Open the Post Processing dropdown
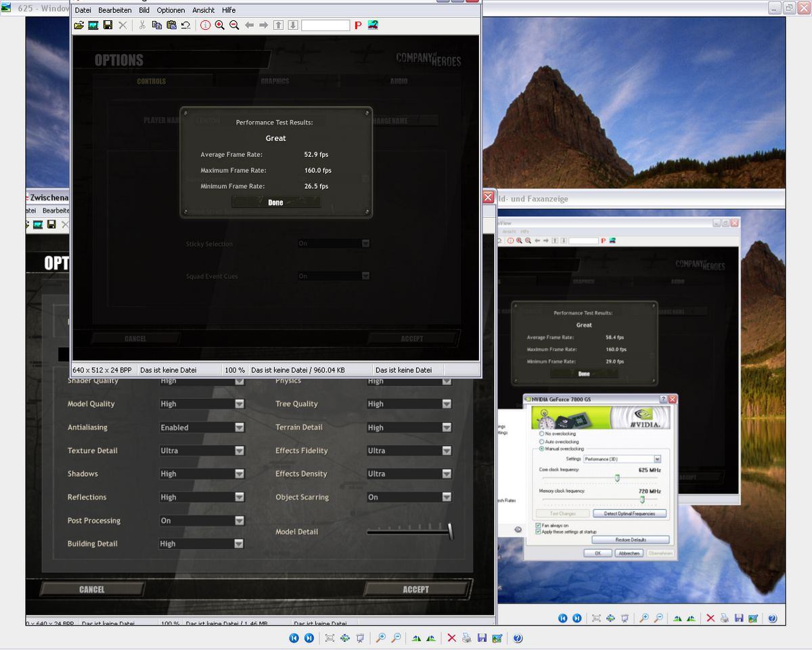812x650 pixels. pyautogui.click(x=201, y=521)
